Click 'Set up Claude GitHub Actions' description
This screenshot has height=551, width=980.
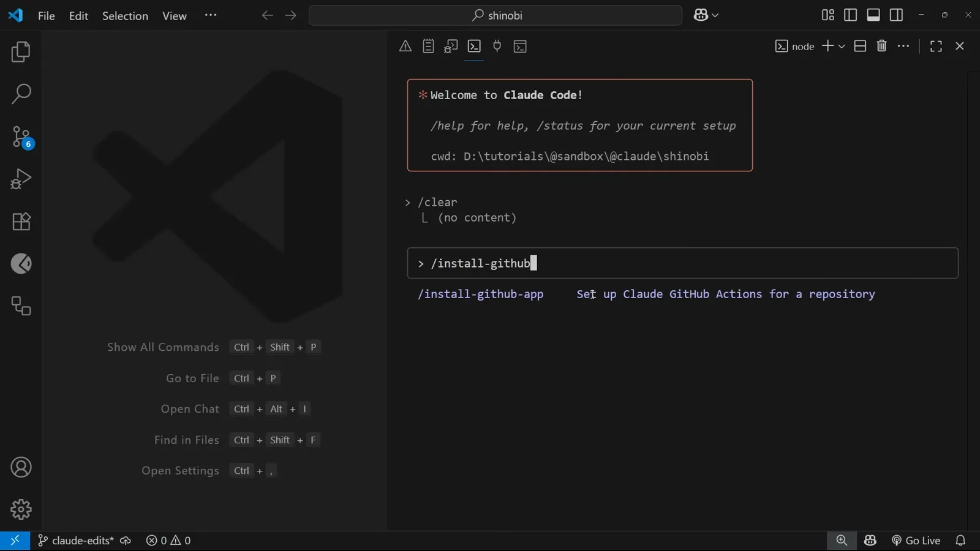(725, 294)
